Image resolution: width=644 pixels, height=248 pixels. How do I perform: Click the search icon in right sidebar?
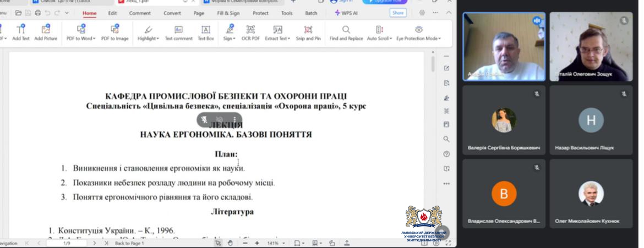point(446,140)
